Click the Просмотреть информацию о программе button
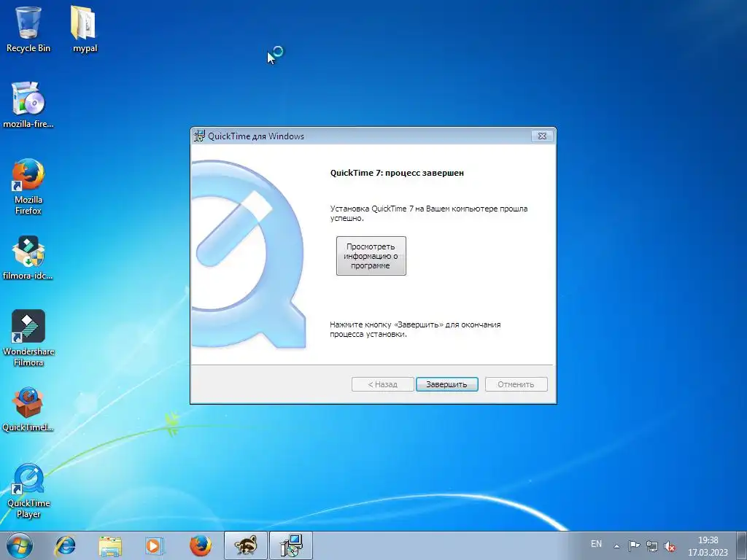 click(x=371, y=256)
